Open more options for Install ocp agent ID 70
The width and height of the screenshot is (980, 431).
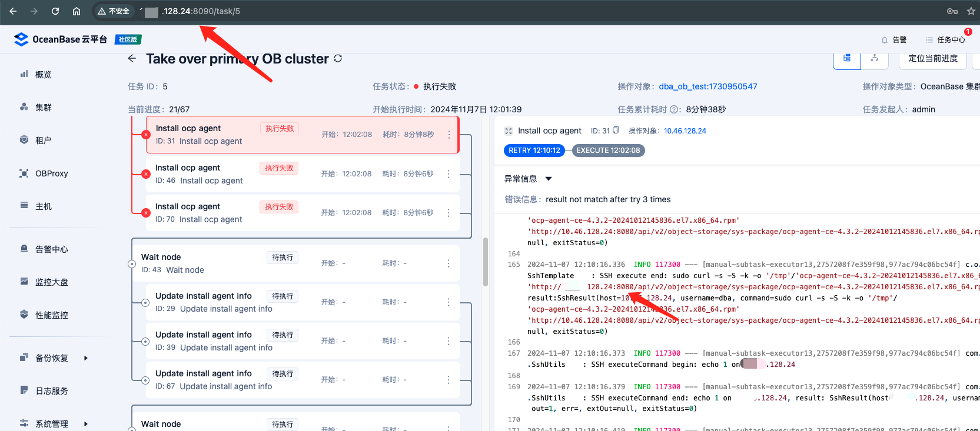tap(449, 213)
